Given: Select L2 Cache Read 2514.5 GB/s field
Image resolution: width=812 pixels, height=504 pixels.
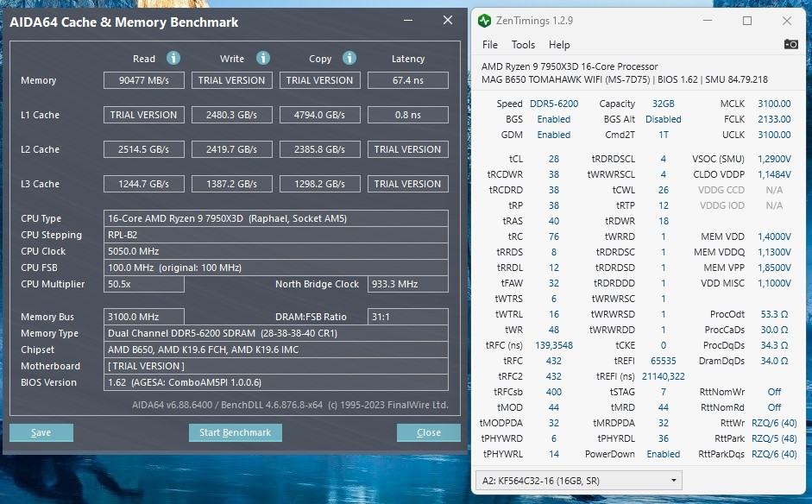Looking at the screenshot, I should coord(144,149).
